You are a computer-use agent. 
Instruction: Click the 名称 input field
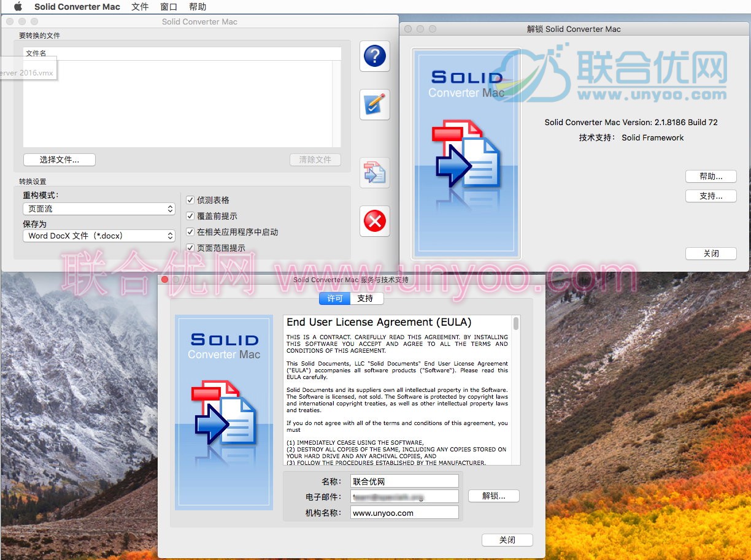coord(405,481)
